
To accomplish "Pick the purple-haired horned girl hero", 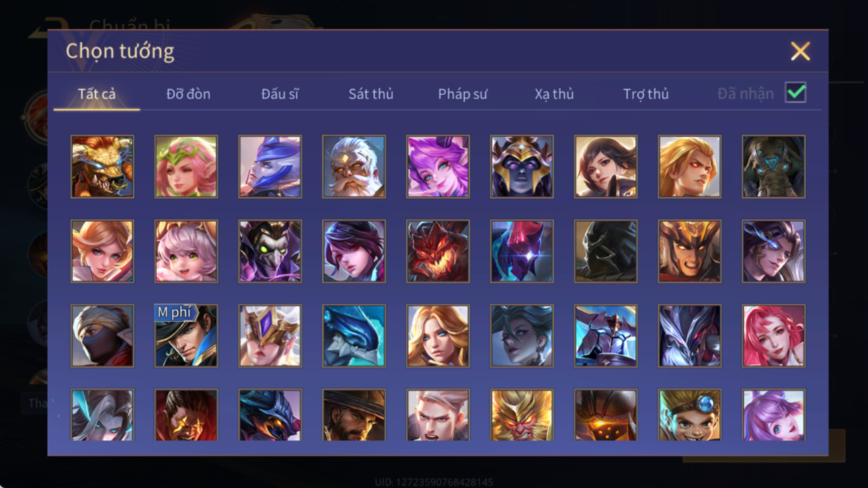I will pos(438,167).
